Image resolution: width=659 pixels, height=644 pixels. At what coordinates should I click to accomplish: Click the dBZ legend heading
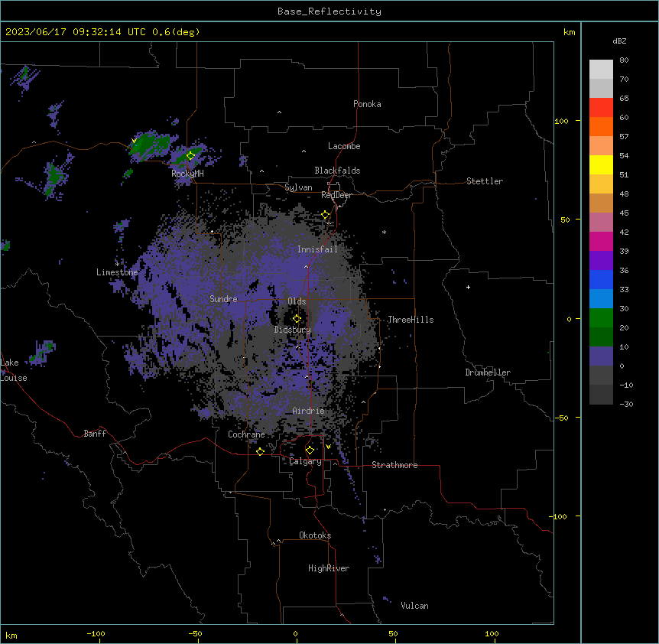click(x=619, y=41)
